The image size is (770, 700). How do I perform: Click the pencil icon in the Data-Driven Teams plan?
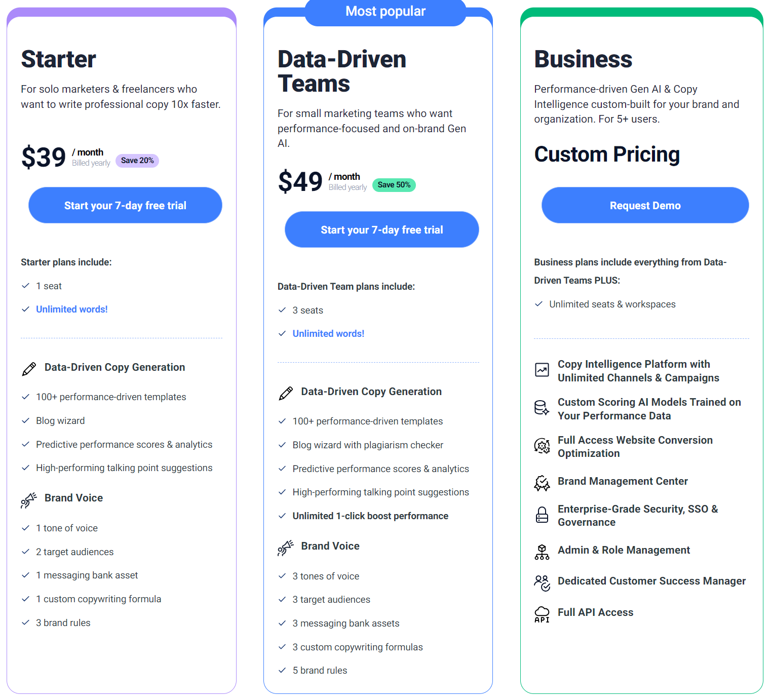(286, 393)
